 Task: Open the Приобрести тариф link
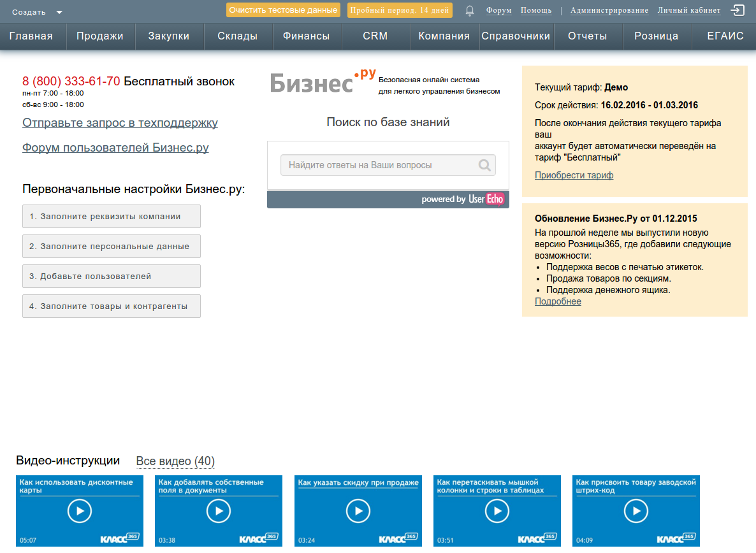574,175
